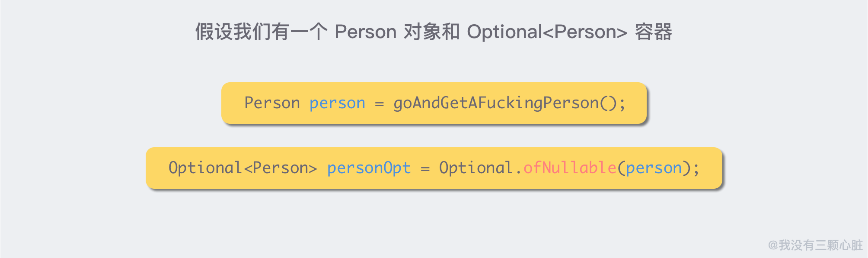Screen dimensions: 868x258
Task: Click Optional<Person> type in second code line
Action: coord(243,168)
